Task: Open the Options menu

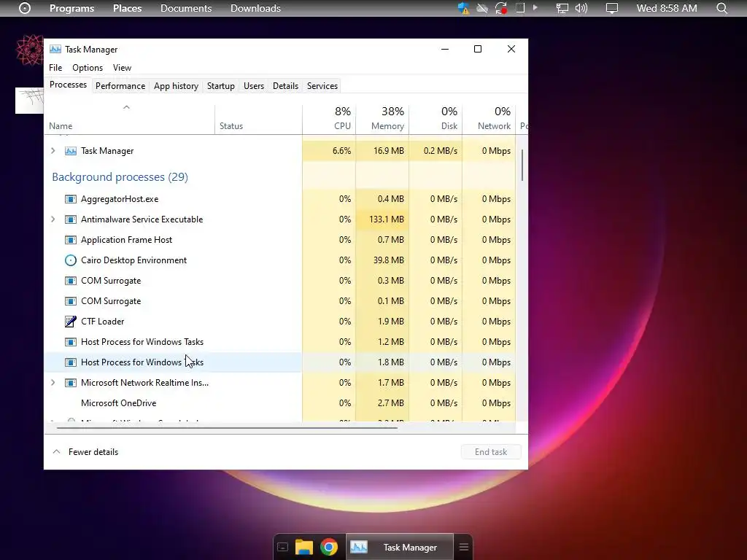Action: [88, 68]
